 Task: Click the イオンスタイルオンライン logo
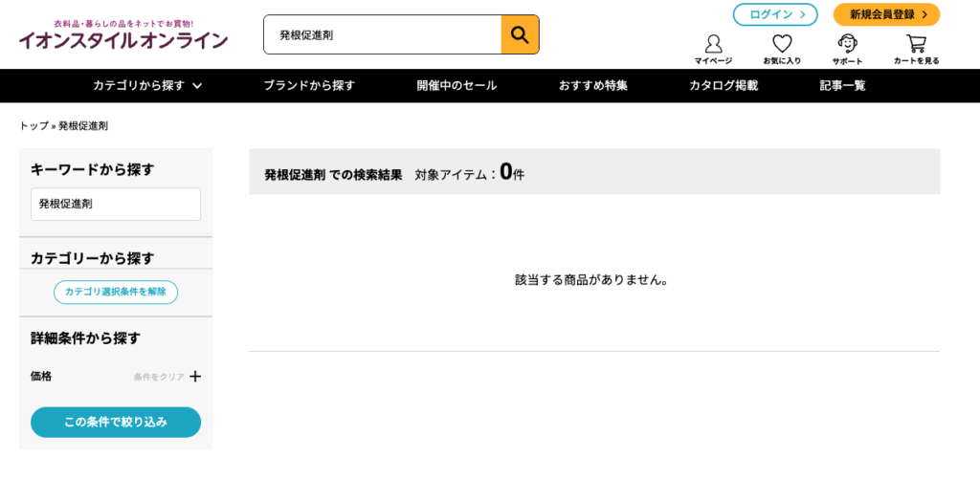pyautogui.click(x=123, y=35)
